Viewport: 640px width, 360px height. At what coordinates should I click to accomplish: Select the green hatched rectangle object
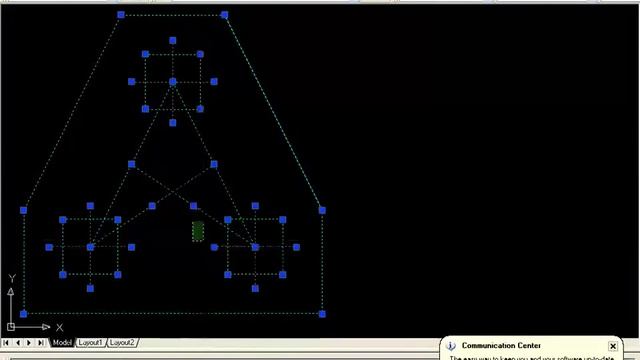(x=198, y=231)
